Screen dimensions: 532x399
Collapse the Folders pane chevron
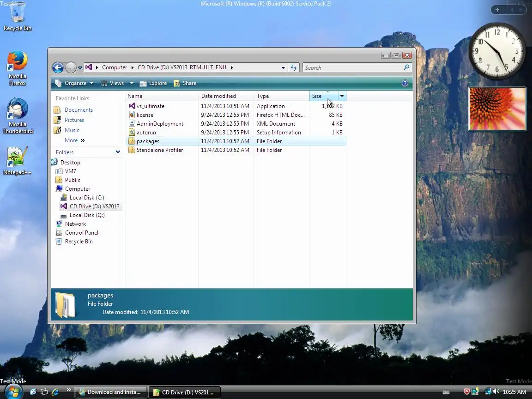click(x=118, y=152)
